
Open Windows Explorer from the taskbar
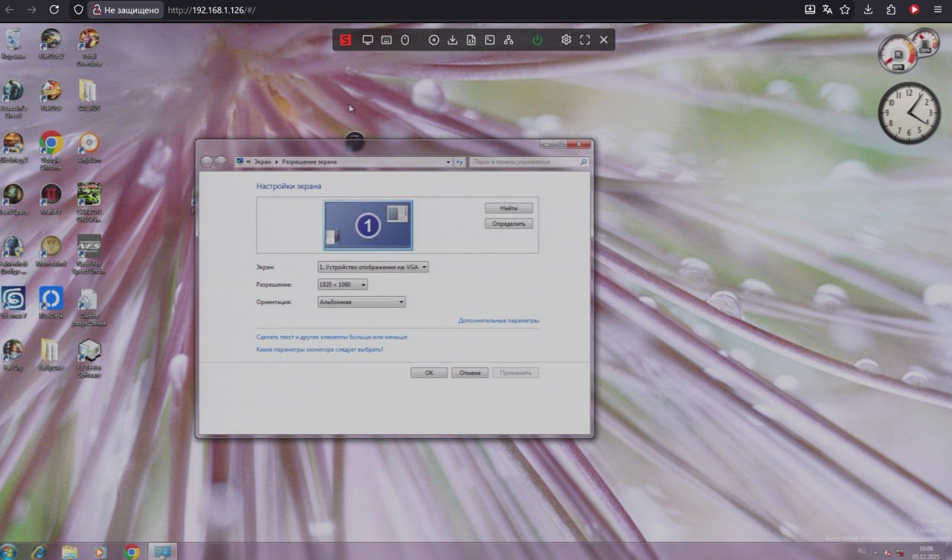(x=70, y=552)
